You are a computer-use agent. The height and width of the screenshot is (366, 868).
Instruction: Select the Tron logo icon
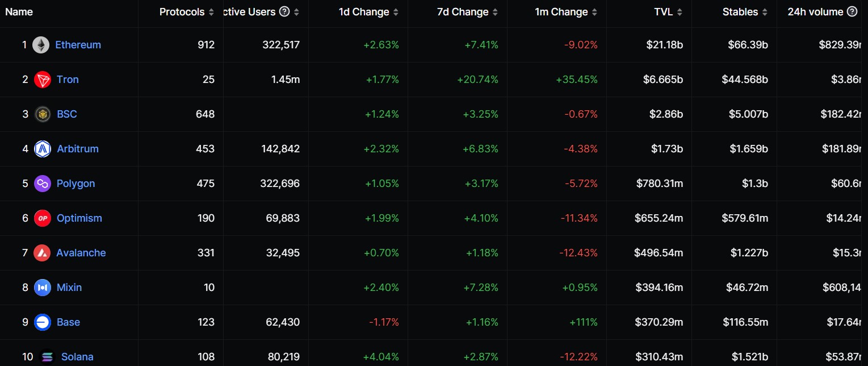[41, 79]
